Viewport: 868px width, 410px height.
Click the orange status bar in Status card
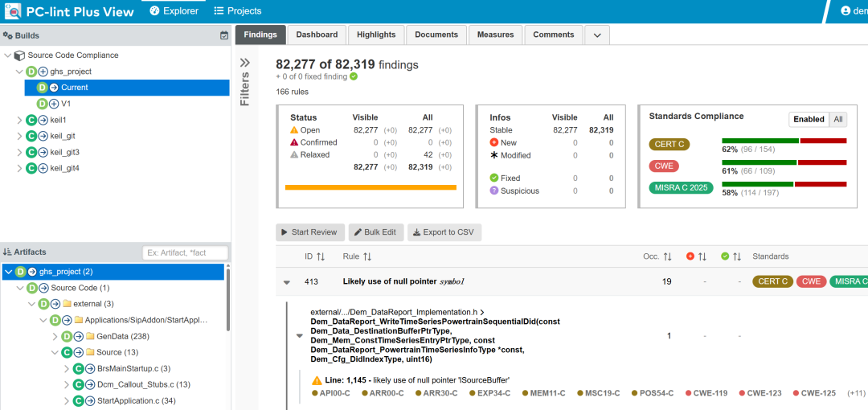371,187
